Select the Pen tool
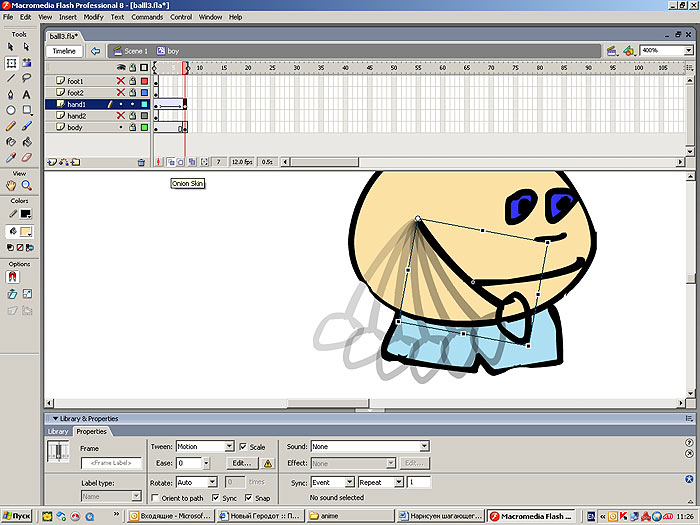 click(11, 94)
